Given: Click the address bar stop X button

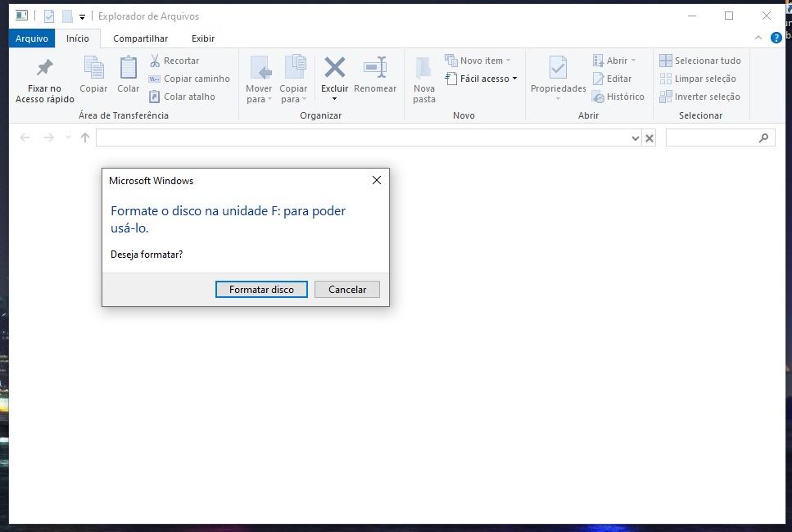Looking at the screenshot, I should click(x=649, y=138).
